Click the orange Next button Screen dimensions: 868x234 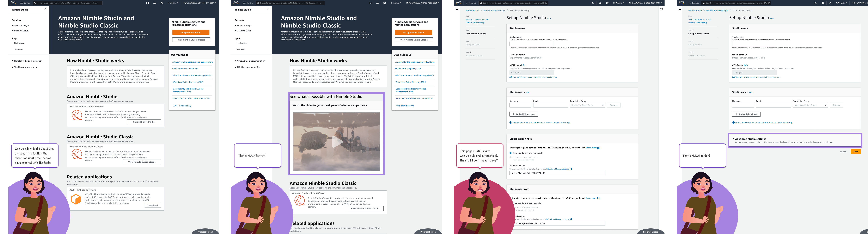pyautogui.click(x=856, y=152)
